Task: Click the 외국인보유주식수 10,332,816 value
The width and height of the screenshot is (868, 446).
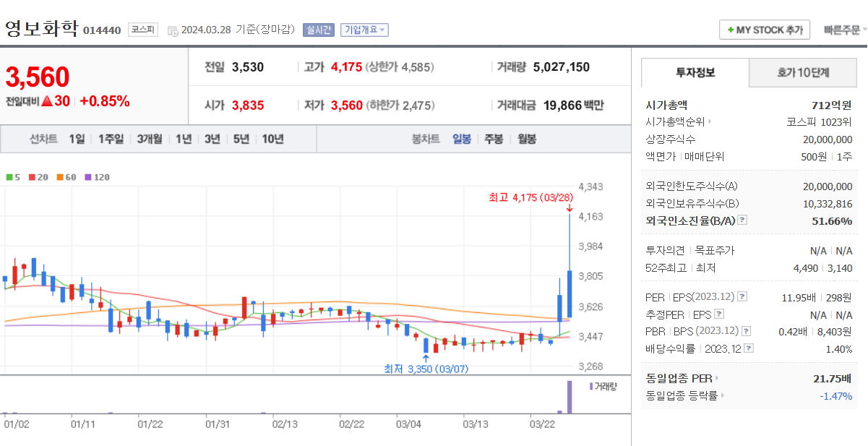Action: click(x=828, y=204)
